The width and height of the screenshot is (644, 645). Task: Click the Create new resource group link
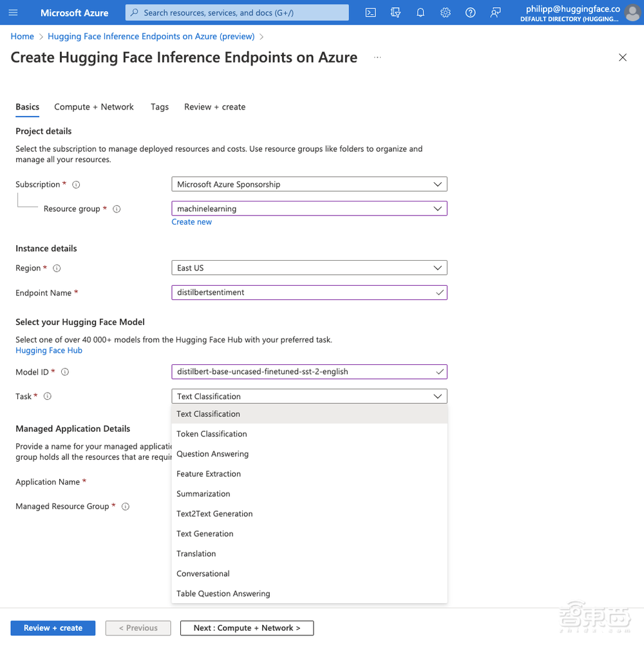point(191,221)
